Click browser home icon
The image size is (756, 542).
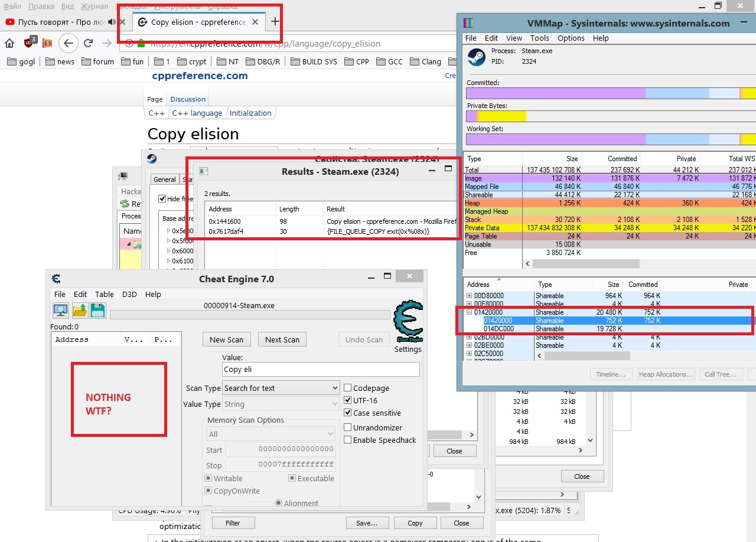[x=9, y=43]
